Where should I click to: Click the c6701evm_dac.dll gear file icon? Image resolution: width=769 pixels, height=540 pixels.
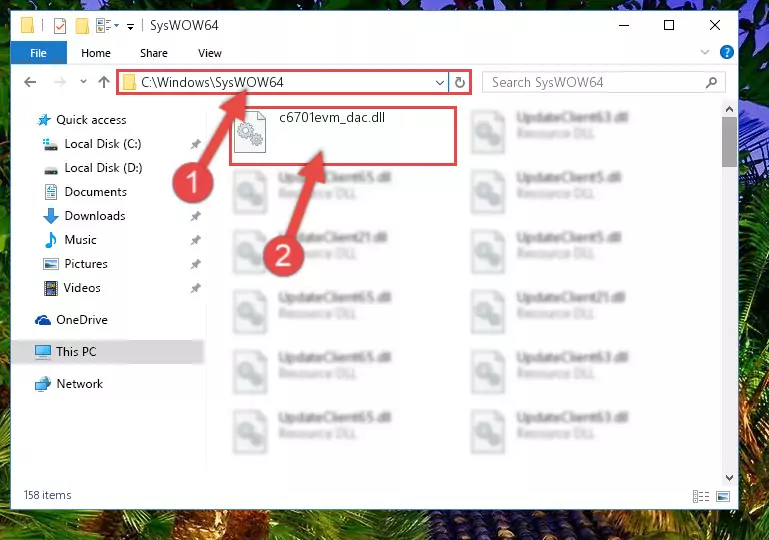(x=250, y=132)
